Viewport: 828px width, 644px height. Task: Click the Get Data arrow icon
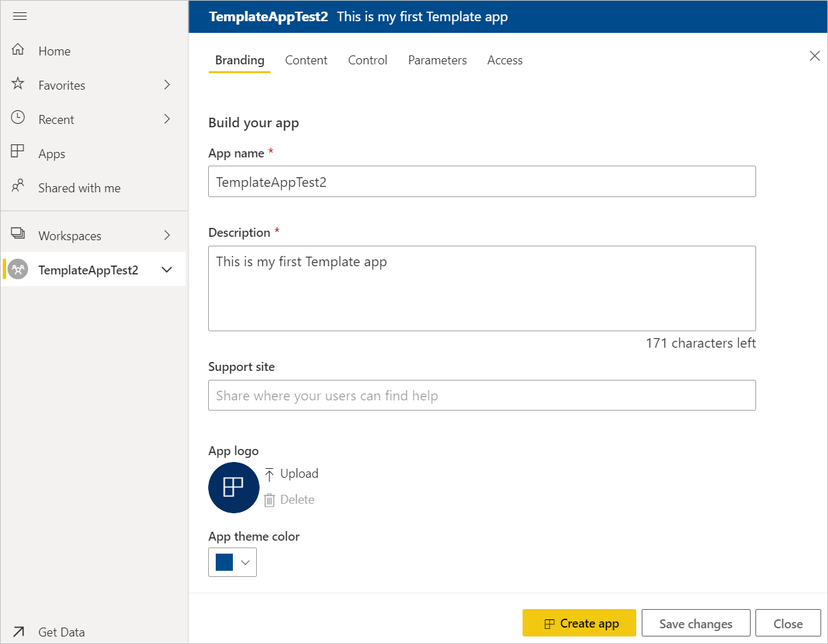tap(18, 632)
